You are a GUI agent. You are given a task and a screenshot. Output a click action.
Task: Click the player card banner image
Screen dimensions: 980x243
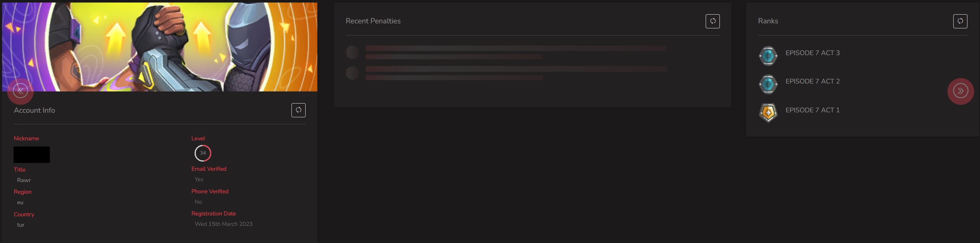(160, 47)
